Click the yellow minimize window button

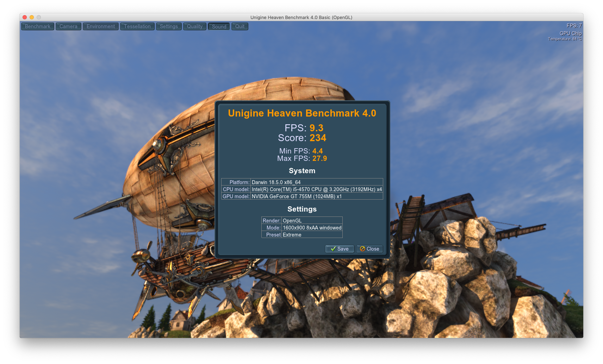pos(32,17)
